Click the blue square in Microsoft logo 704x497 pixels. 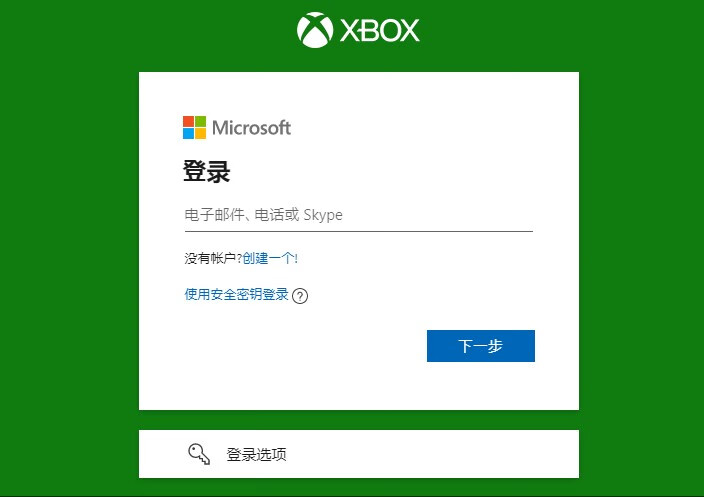tap(188, 134)
